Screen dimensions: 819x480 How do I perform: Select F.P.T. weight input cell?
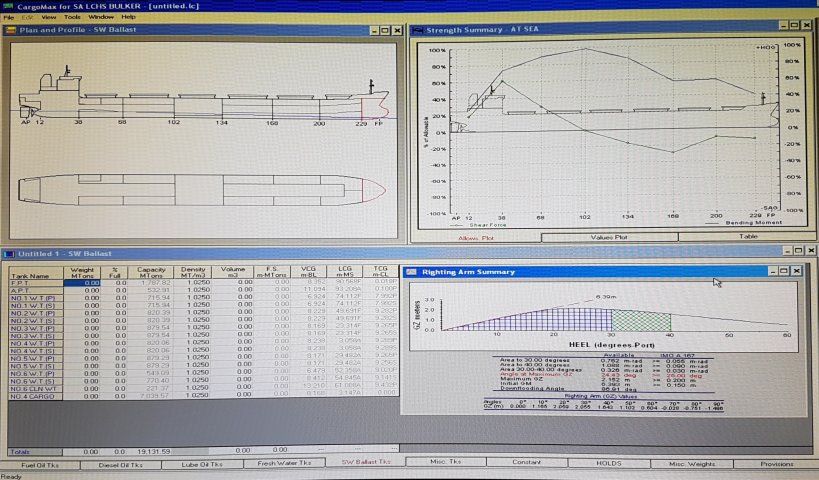coord(82,283)
